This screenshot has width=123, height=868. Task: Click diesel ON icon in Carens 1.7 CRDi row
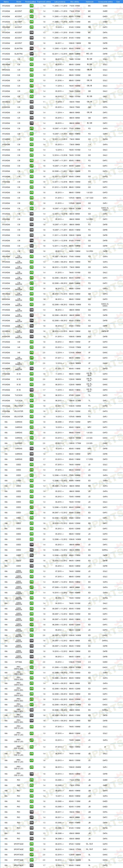click(31, 459)
